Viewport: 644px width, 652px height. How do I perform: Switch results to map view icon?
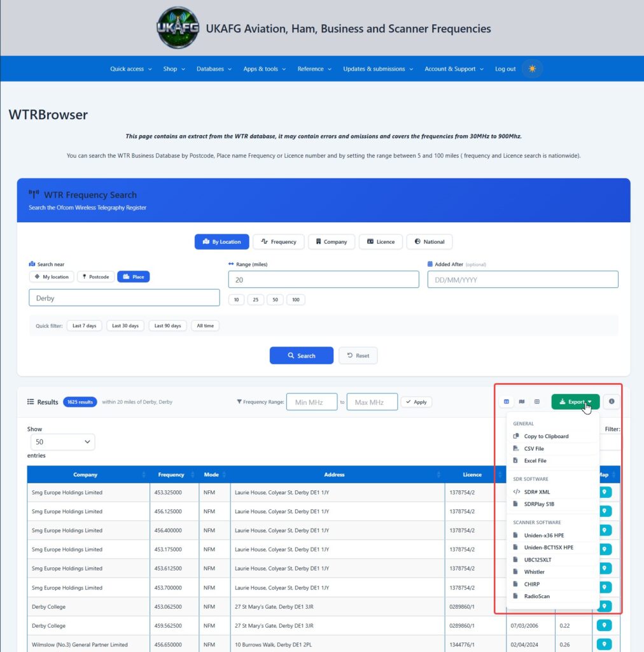(521, 402)
